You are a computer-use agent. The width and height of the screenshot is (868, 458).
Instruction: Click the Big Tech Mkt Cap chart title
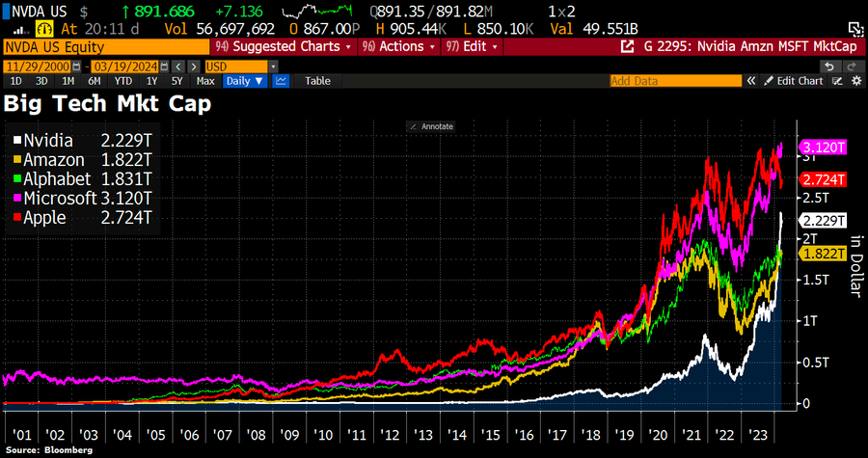click(x=107, y=104)
